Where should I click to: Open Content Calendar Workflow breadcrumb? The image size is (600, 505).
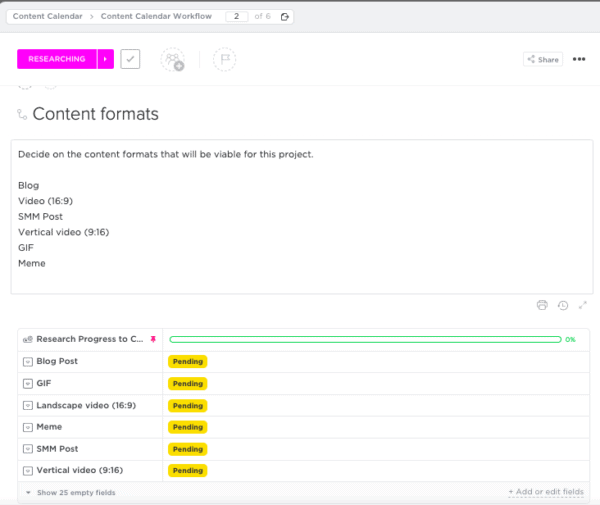[x=156, y=16]
